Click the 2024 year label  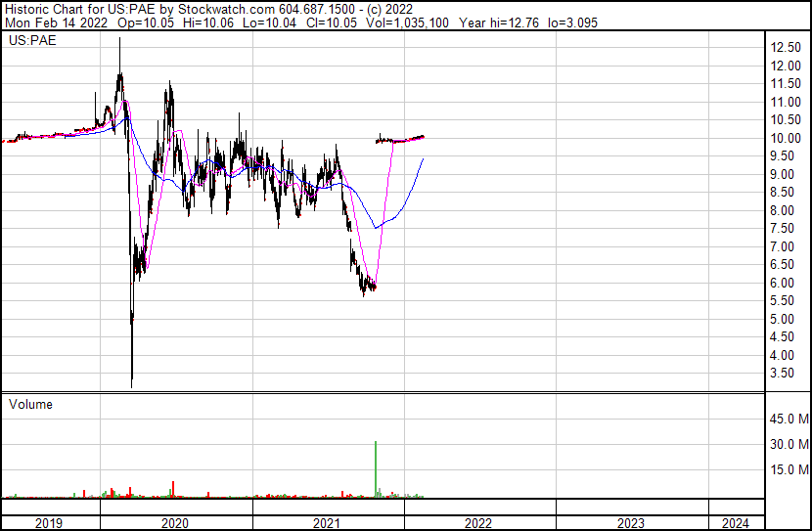(x=736, y=523)
